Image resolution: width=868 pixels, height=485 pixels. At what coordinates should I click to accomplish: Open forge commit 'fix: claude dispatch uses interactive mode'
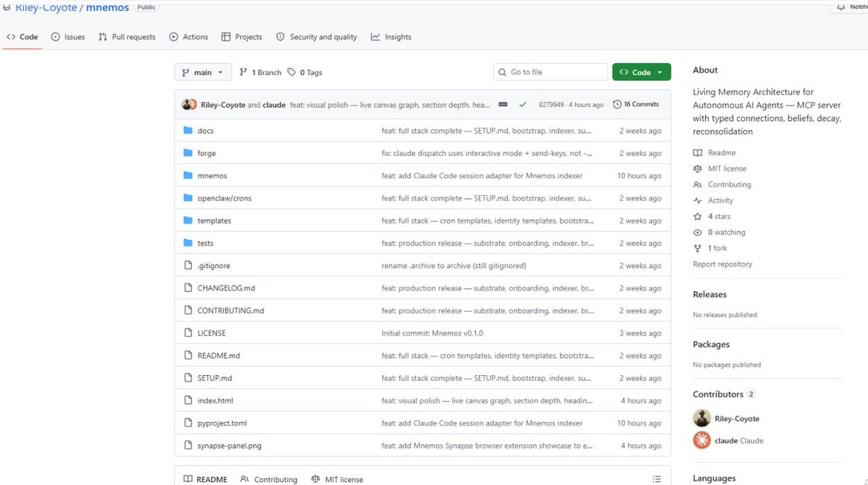pos(488,153)
